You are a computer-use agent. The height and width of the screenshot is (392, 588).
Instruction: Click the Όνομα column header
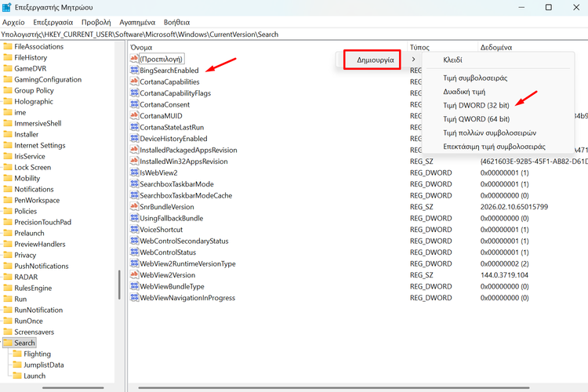(x=142, y=47)
